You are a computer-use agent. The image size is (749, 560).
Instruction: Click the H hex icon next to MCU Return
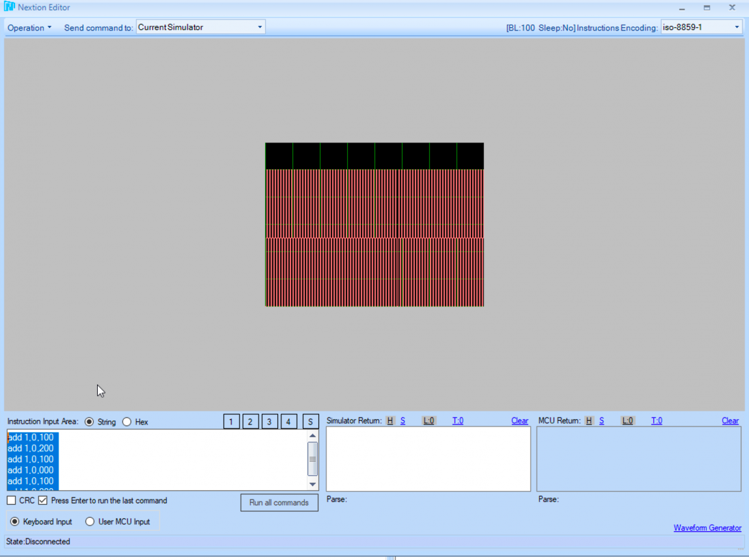coord(589,421)
